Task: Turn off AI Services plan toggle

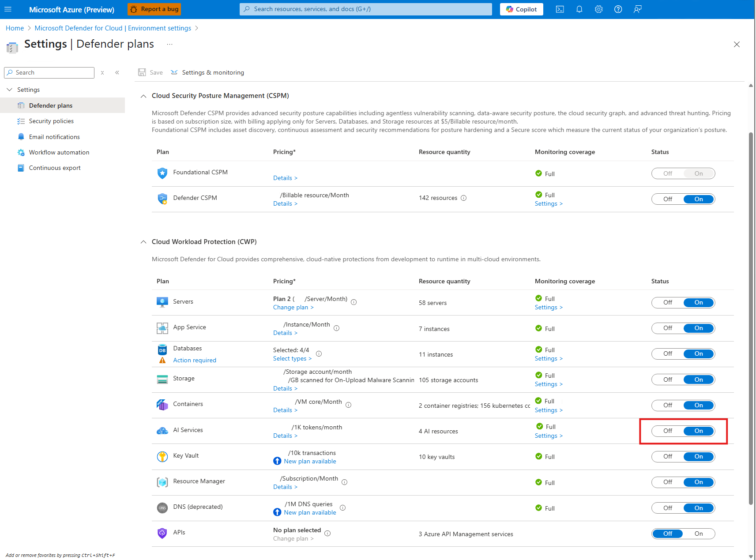Action: 668,431
